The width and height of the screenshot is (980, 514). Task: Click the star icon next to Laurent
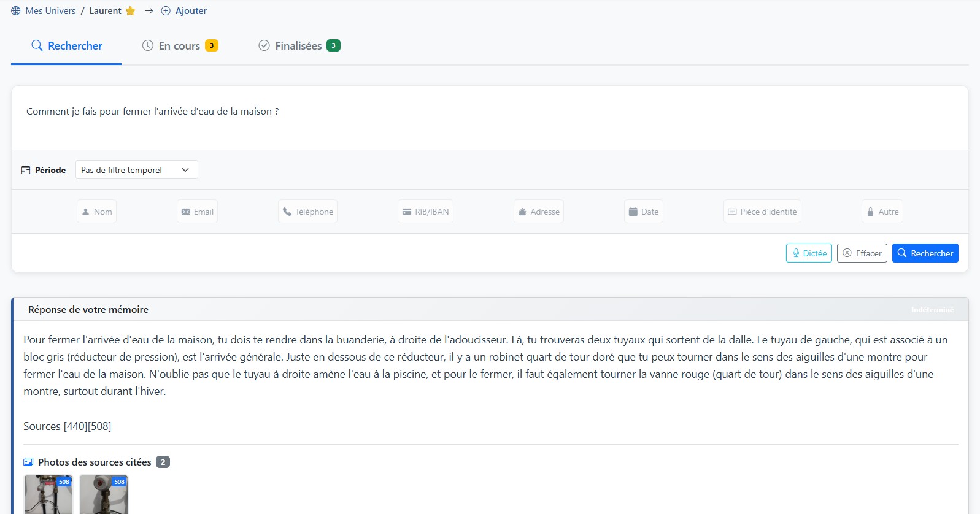pos(130,11)
